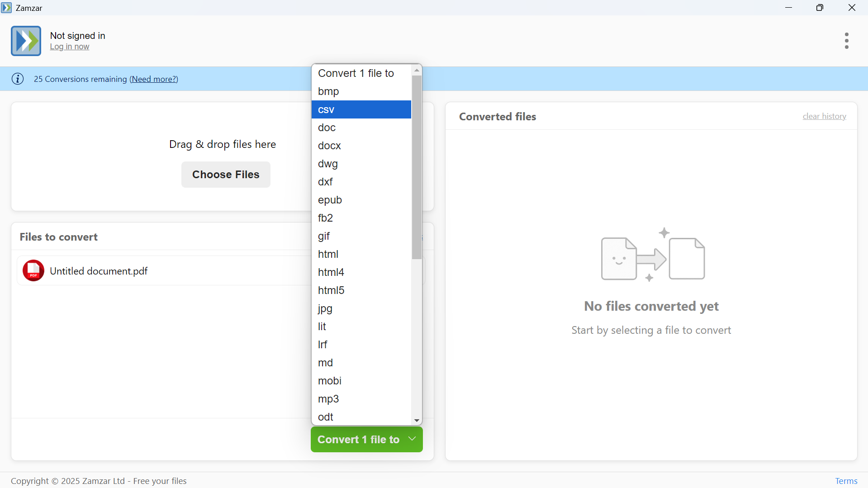The height and width of the screenshot is (488, 868).
Task: Toggle the Convert 1 file to dropdown button
Action: [x=367, y=440]
